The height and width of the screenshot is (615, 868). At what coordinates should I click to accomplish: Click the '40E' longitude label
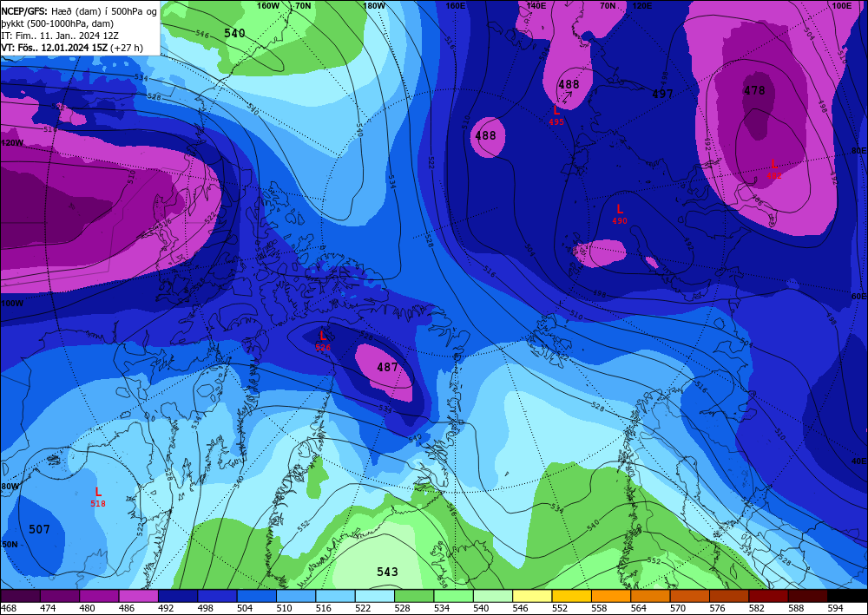tap(858, 461)
